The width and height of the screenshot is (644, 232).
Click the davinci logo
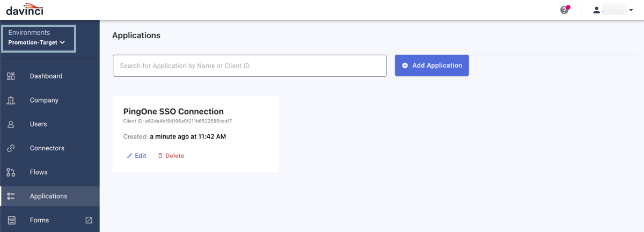(25, 10)
